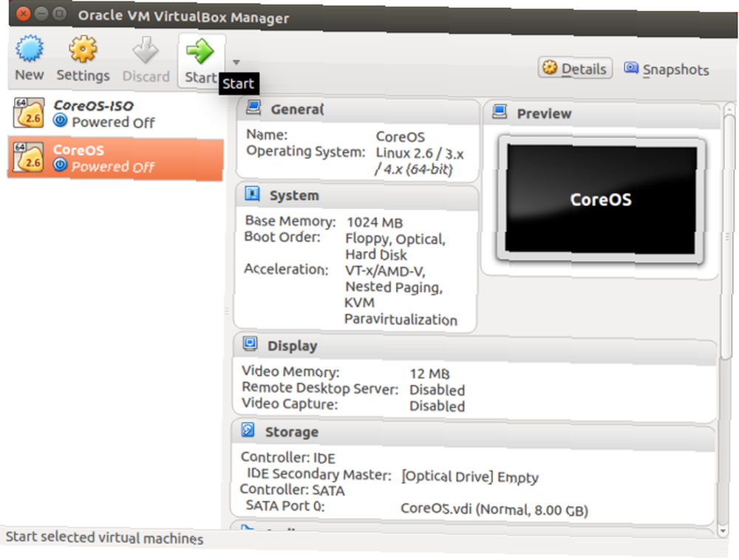Click the CoreOS-ISO power state icon
Image resolution: width=739 pixels, height=560 pixels.
coord(60,121)
